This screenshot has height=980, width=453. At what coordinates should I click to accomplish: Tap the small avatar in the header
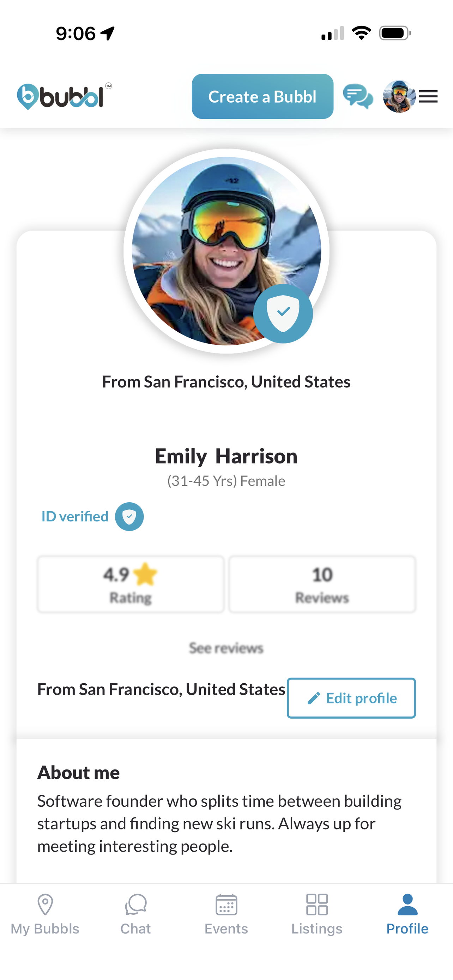tap(399, 97)
